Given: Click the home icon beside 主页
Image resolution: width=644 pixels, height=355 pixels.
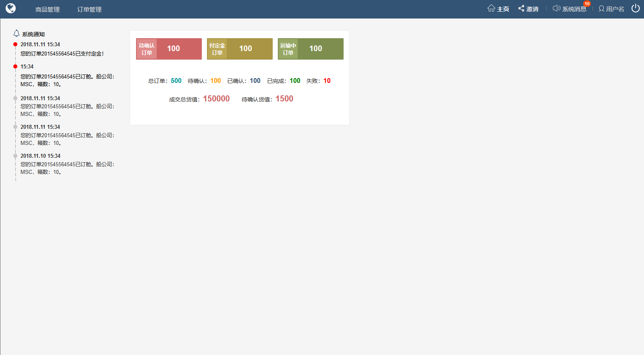Looking at the screenshot, I should tap(491, 8).
